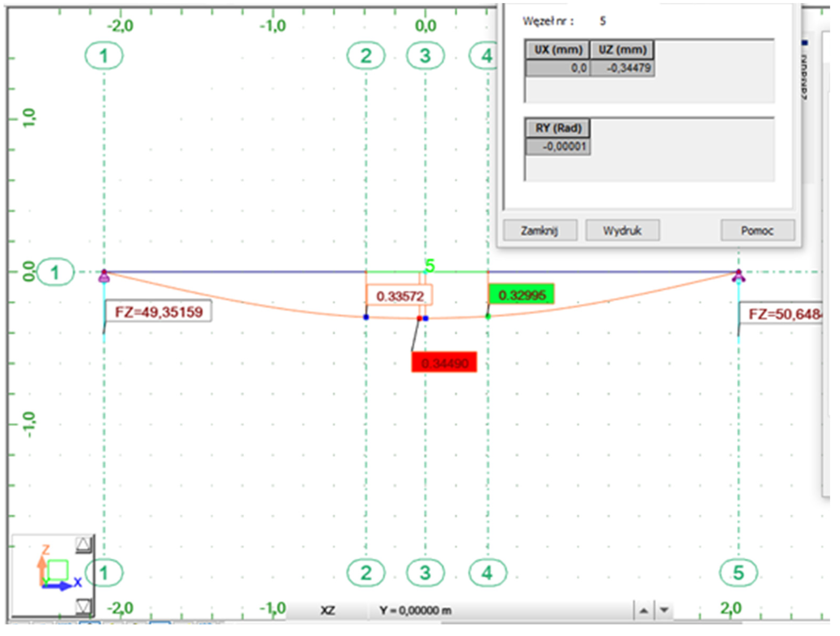
Task: Open Pomoc help in node dialog
Action: 757,231
